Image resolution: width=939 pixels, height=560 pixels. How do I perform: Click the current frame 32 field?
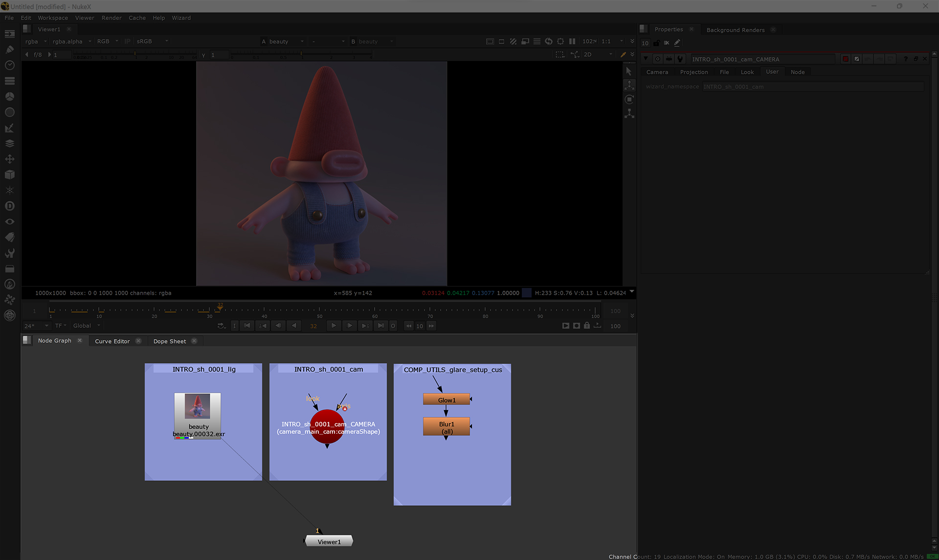tap(313, 326)
